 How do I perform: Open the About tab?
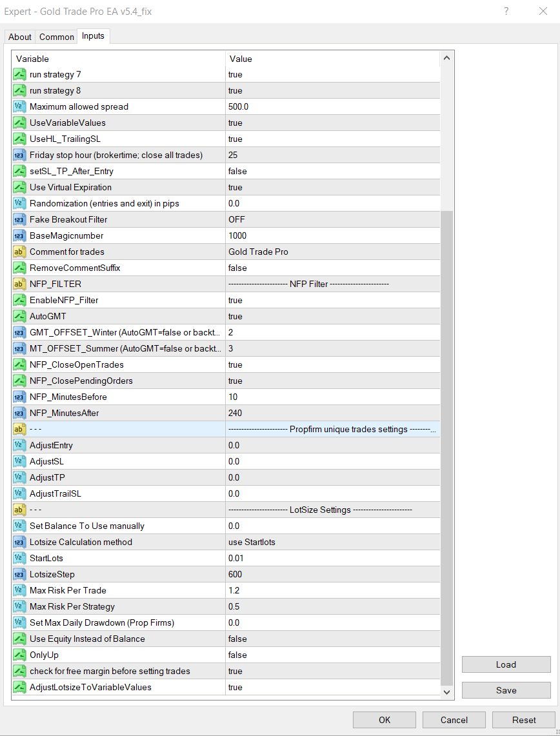pyautogui.click(x=20, y=37)
